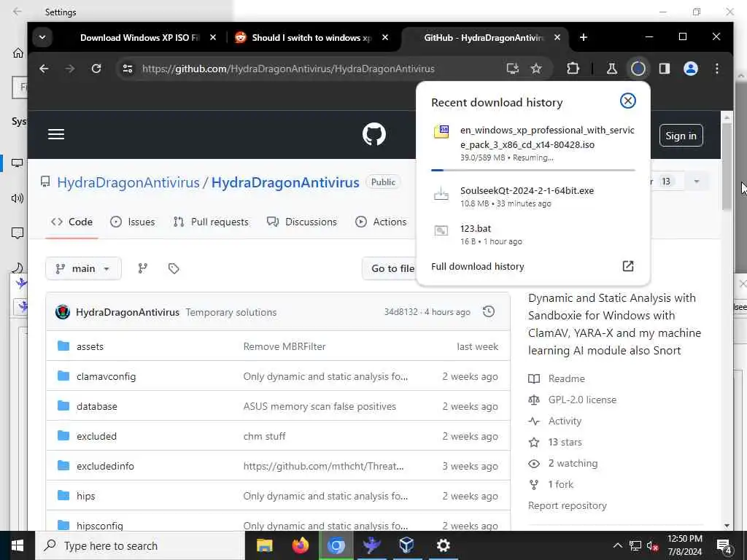
Task: Click the 123.bat file icon
Action: pos(441,231)
